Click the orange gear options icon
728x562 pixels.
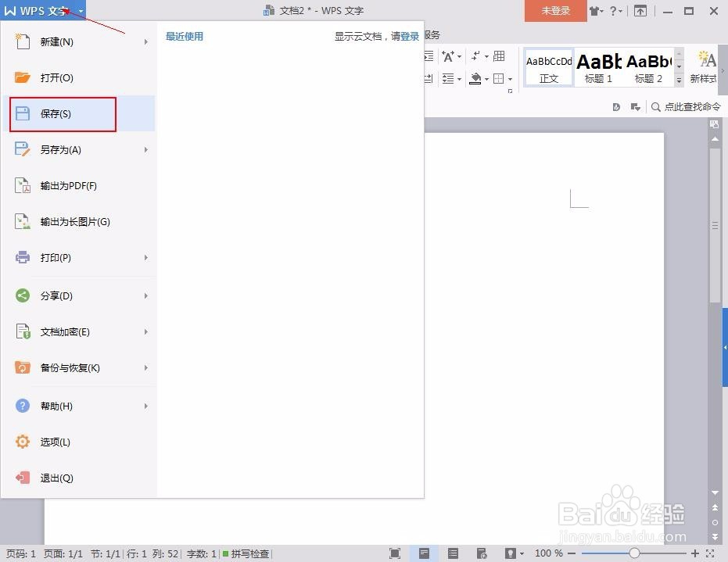click(x=22, y=442)
